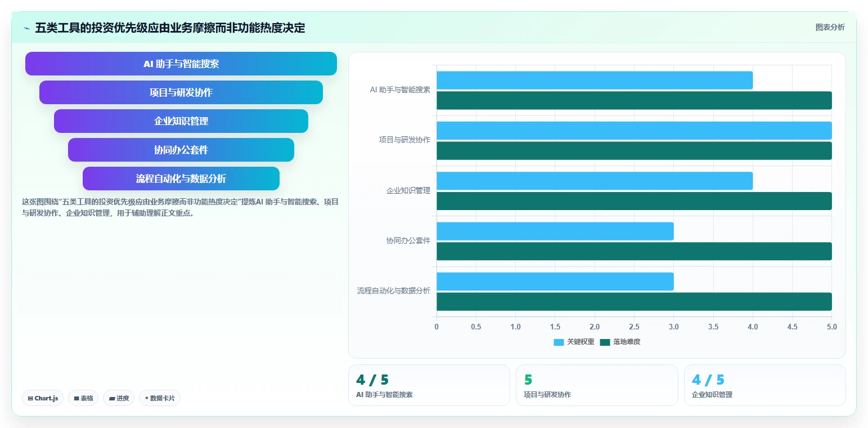This screenshot has width=868, height=428.
Task: Click the blue 关键权重 bar for 企业知识管理
Action: [595, 181]
